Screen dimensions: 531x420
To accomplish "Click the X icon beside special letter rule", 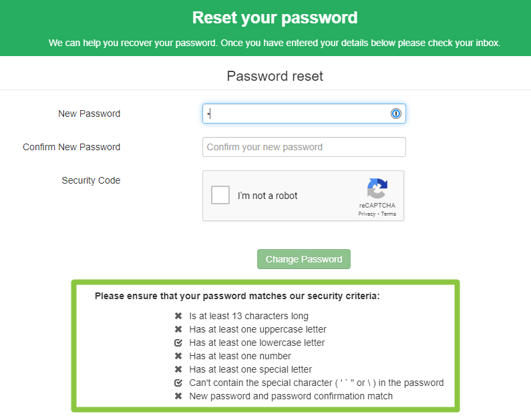I will [178, 369].
